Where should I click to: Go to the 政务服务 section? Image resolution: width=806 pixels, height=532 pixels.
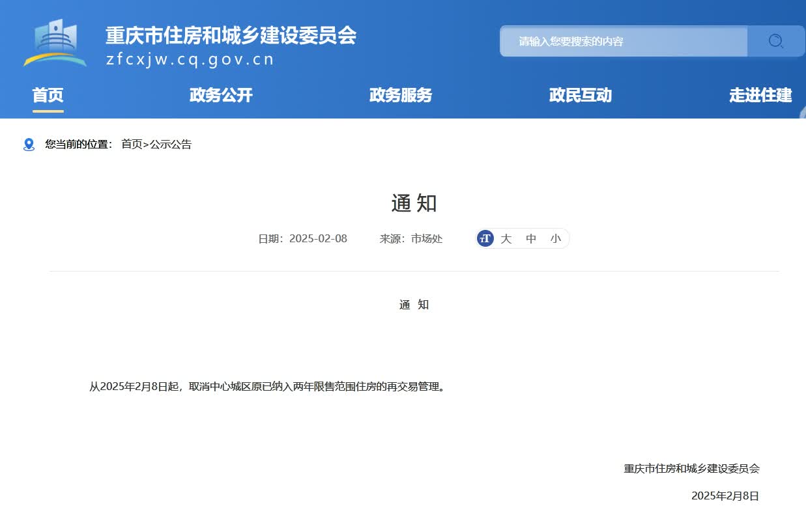point(401,95)
